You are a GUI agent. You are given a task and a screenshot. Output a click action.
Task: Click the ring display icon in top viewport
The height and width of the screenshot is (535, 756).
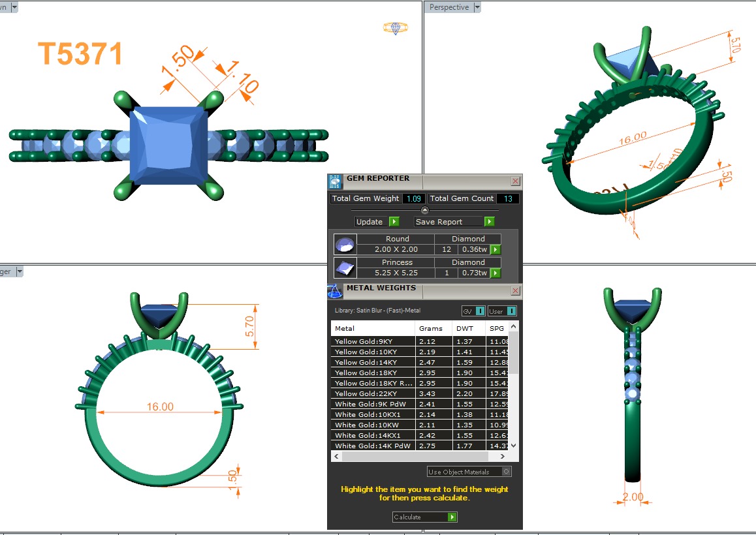tap(395, 27)
